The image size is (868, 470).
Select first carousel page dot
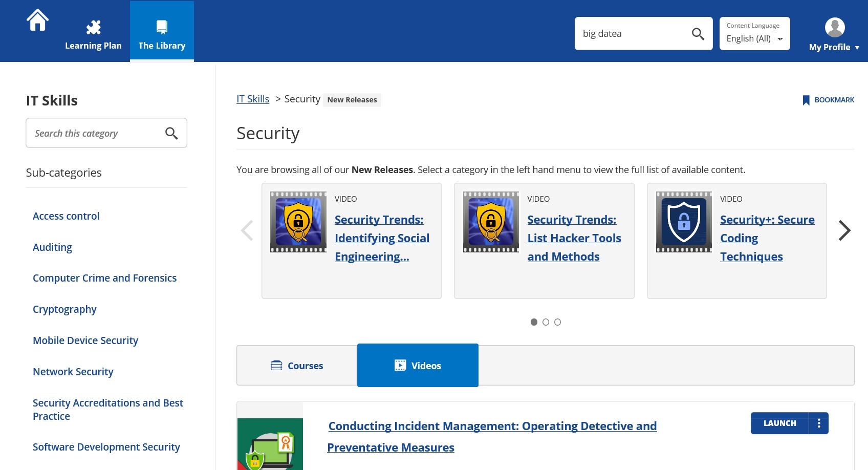tap(534, 322)
